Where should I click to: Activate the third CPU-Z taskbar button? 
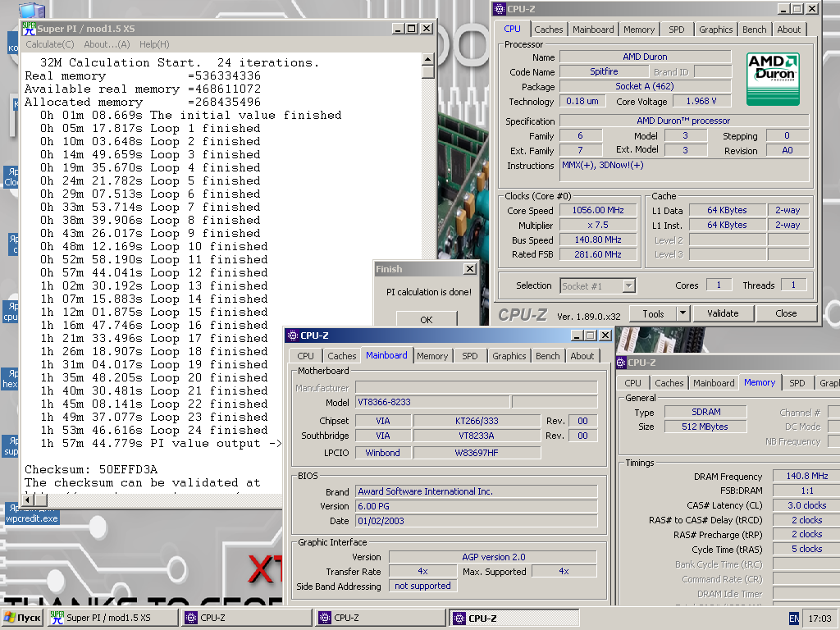point(514,618)
